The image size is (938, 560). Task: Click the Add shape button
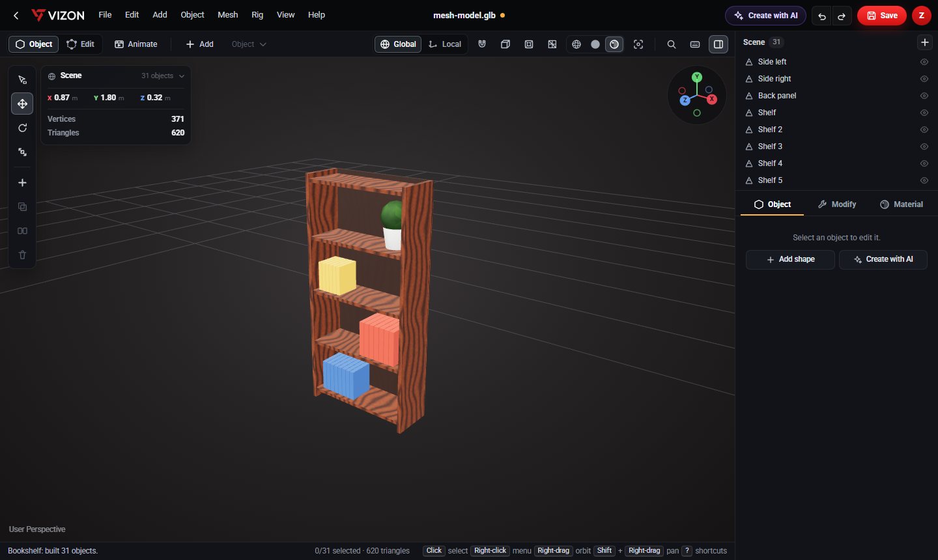[x=790, y=259]
